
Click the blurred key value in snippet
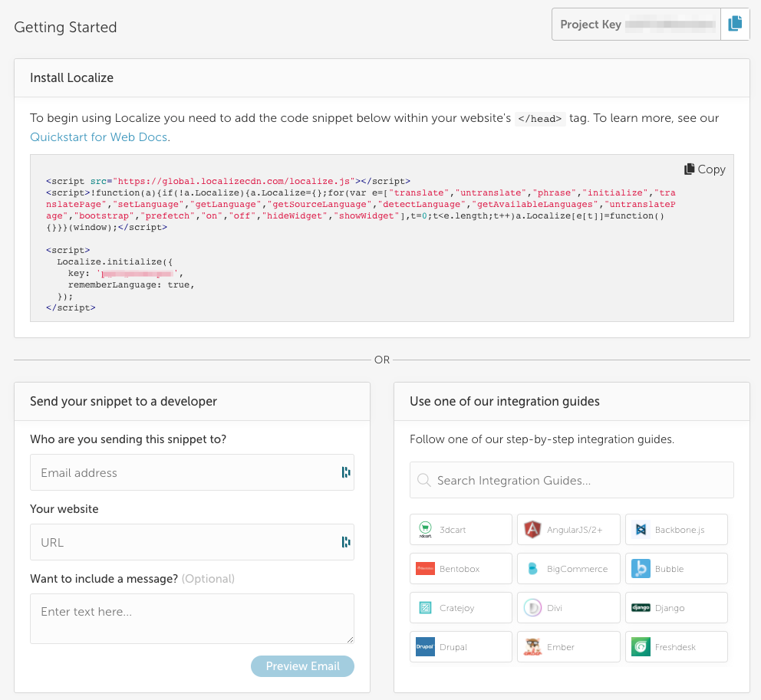point(138,274)
